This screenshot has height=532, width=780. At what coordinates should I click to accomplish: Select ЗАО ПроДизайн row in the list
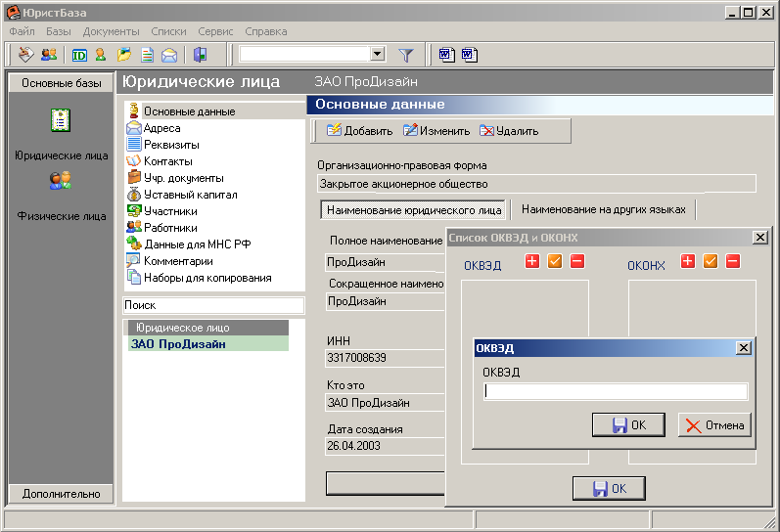208,343
